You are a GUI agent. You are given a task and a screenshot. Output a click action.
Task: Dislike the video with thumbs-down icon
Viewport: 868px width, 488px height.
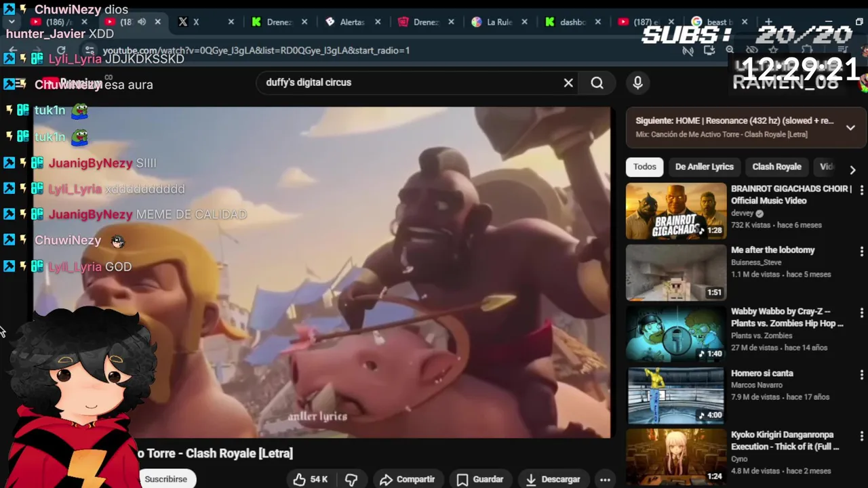351,479
